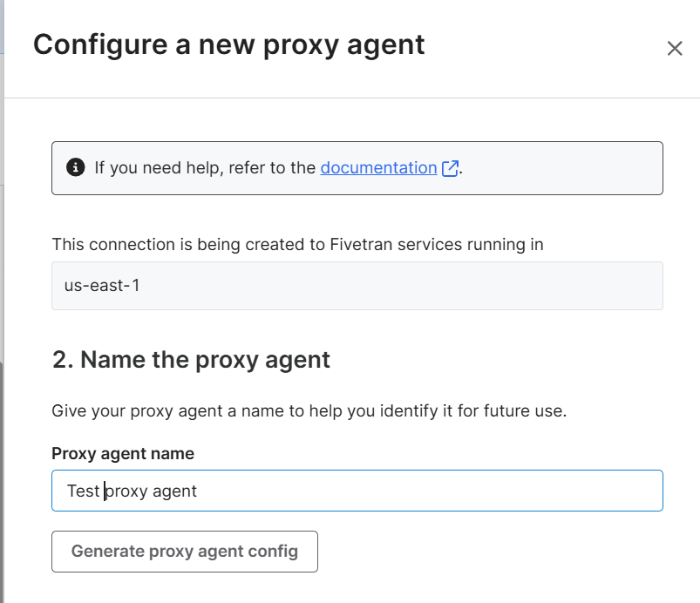Click the Proxy agent name label
The width and height of the screenshot is (700, 603).
[123, 453]
